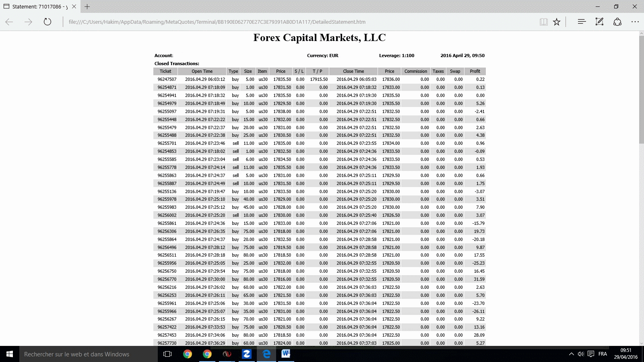644x362 pixels.
Task: Open Word from the taskbar
Action: coord(286,354)
